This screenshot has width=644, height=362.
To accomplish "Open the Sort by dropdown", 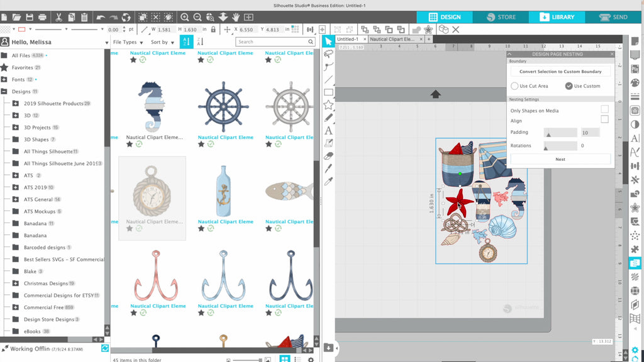I will pos(162,42).
